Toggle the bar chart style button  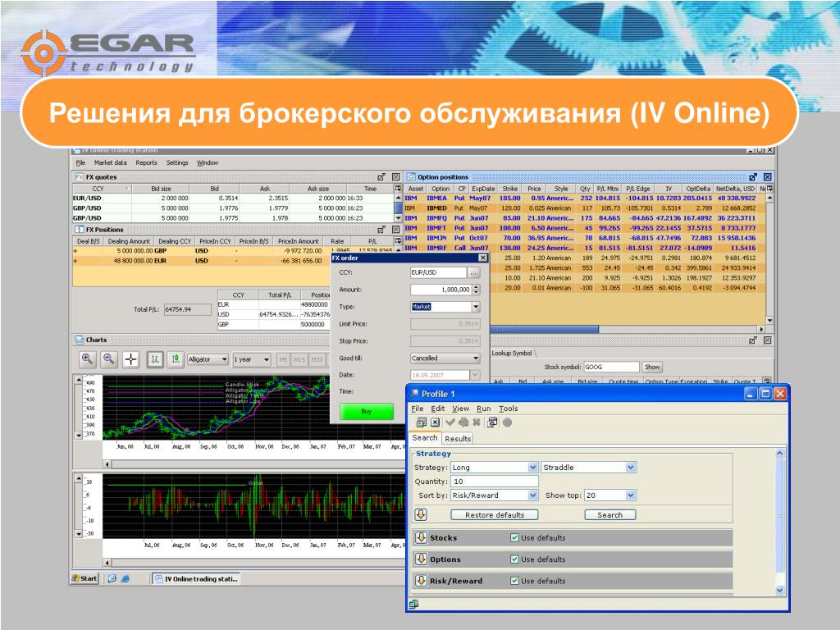(x=155, y=359)
